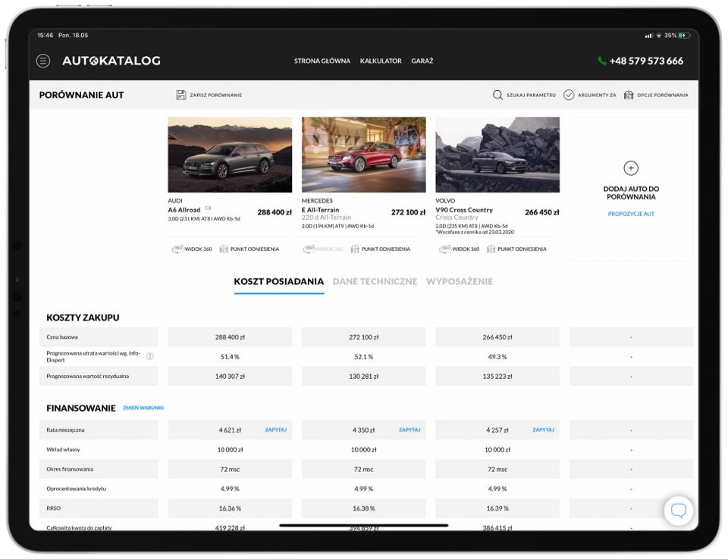
Task: Select the Okres finansowania row label
Action: 70,469
